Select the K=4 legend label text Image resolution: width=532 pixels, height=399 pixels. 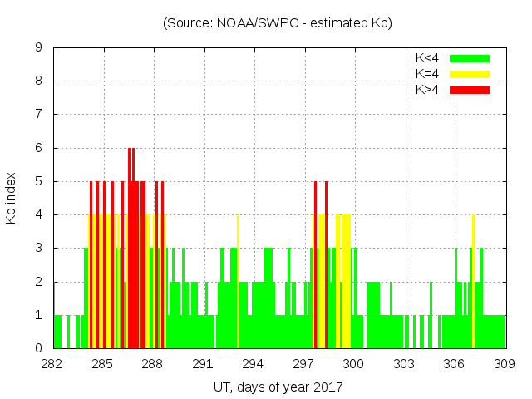(428, 74)
